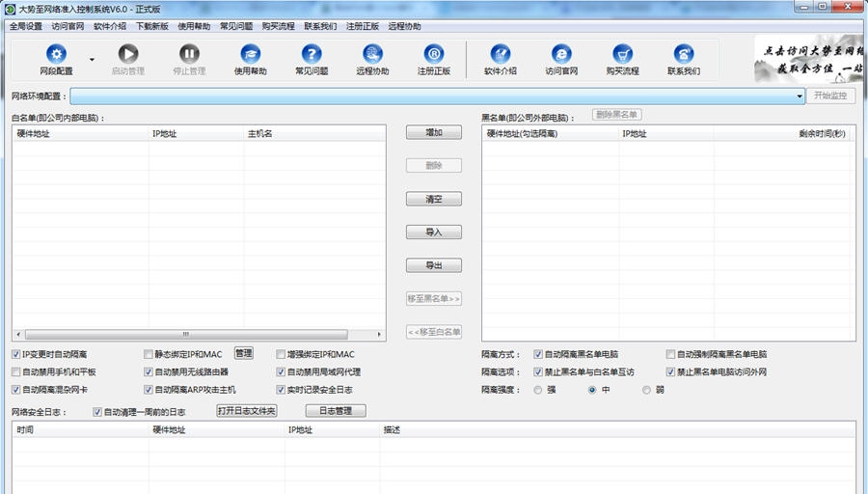
Task: Open the 注册正版 menu item
Action: [x=363, y=26]
